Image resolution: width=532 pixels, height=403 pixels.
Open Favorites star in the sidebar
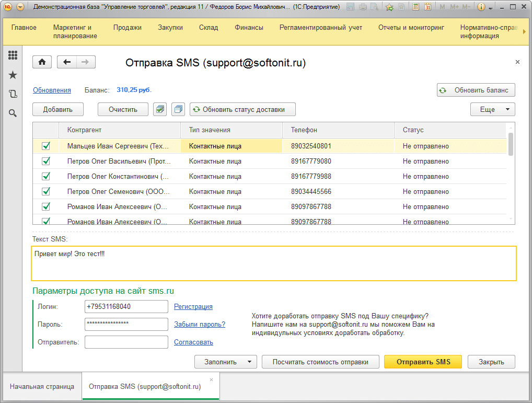tap(13, 75)
